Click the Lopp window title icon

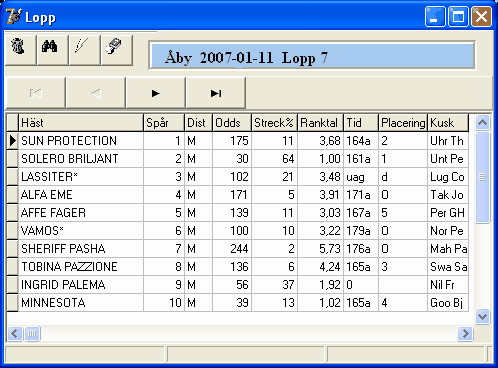click(x=14, y=16)
